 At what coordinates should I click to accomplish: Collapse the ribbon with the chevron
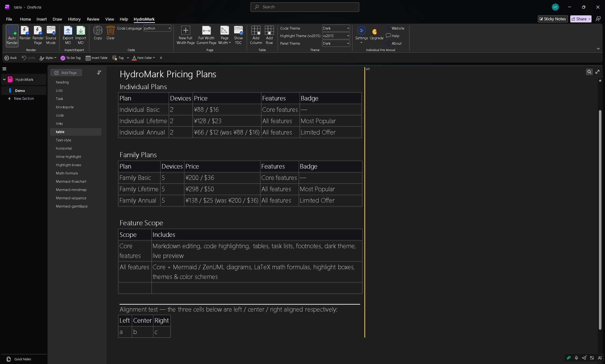click(x=598, y=48)
